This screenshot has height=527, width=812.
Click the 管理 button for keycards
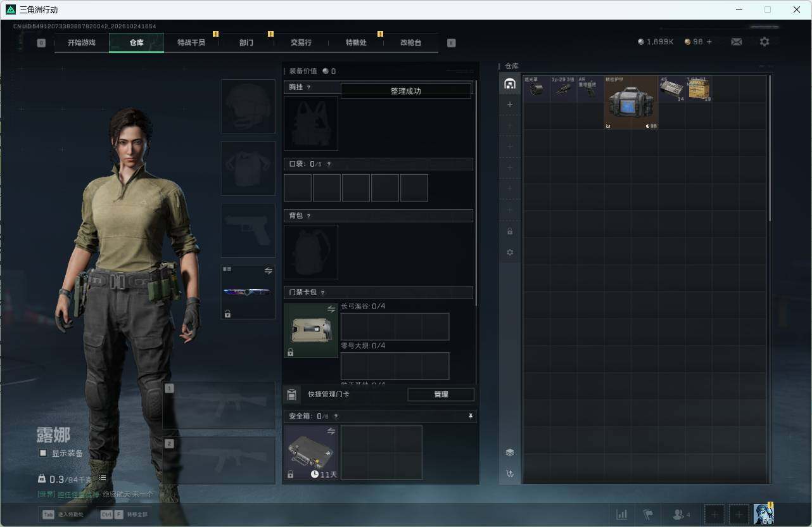441,395
